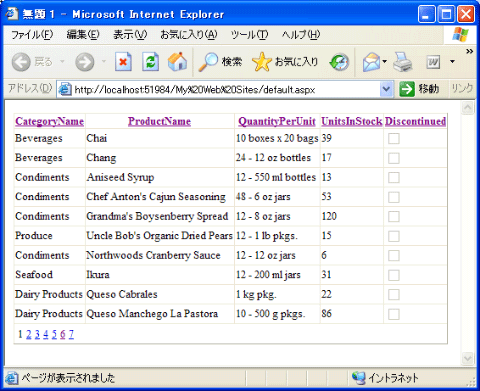Click the Windows flag logo
480x391 pixels.
click(x=460, y=34)
